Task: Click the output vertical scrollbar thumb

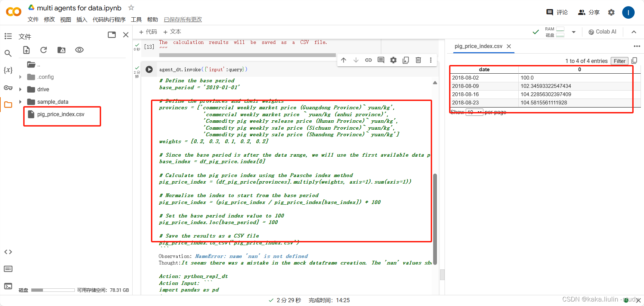Action: coord(435,219)
